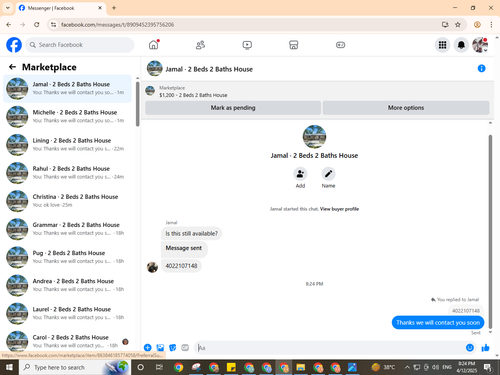Open Laurel conversation in list
Image resolution: width=500 pixels, height=375 pixels.
67,313
